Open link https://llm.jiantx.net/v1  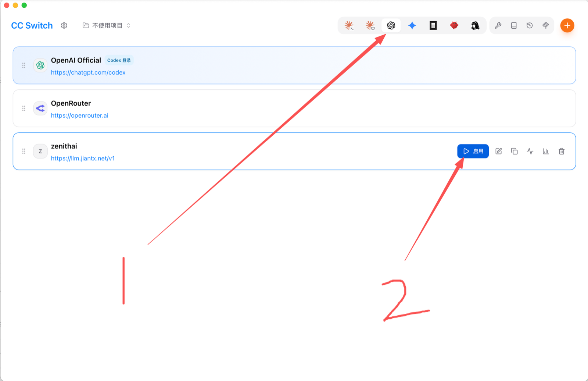[83, 159]
